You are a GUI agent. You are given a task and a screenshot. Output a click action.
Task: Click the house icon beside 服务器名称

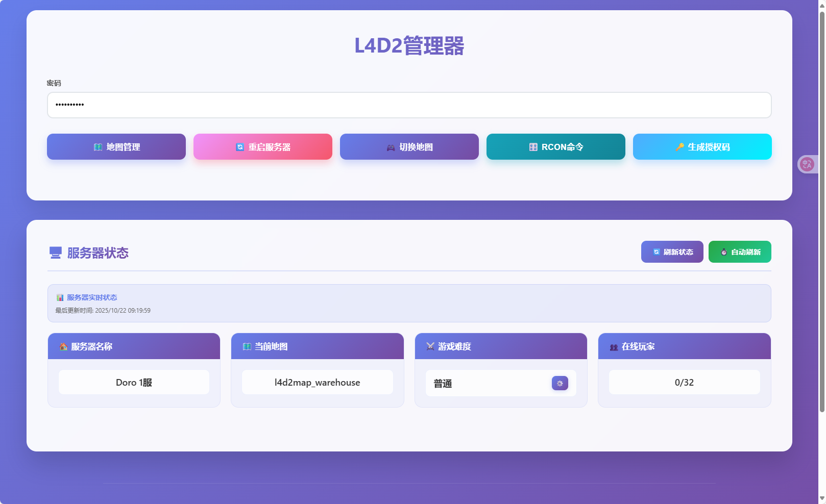(x=63, y=347)
